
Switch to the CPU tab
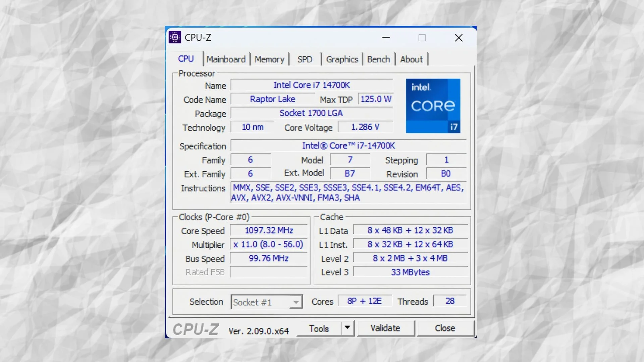(x=186, y=59)
